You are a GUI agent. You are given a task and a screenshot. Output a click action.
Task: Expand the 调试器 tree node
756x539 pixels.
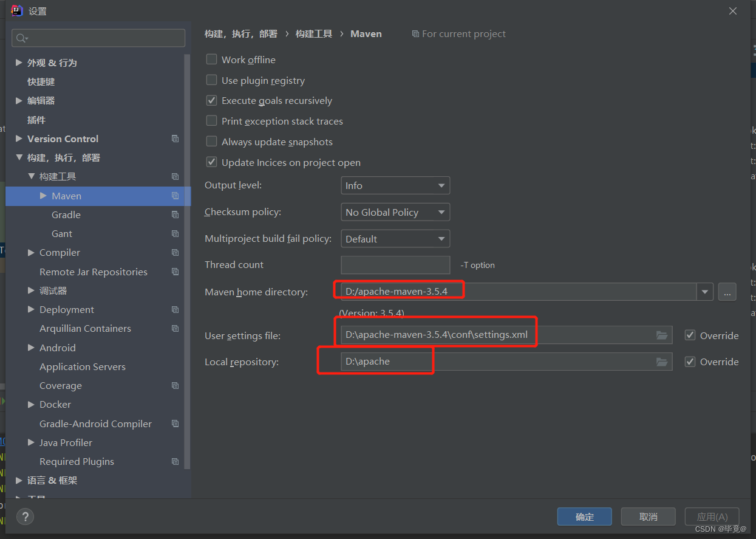(x=31, y=290)
